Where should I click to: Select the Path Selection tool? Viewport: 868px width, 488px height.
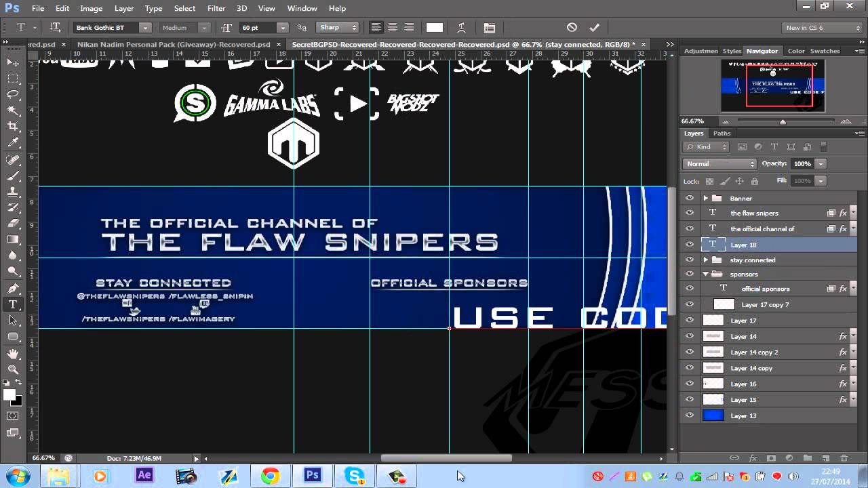[x=13, y=321]
